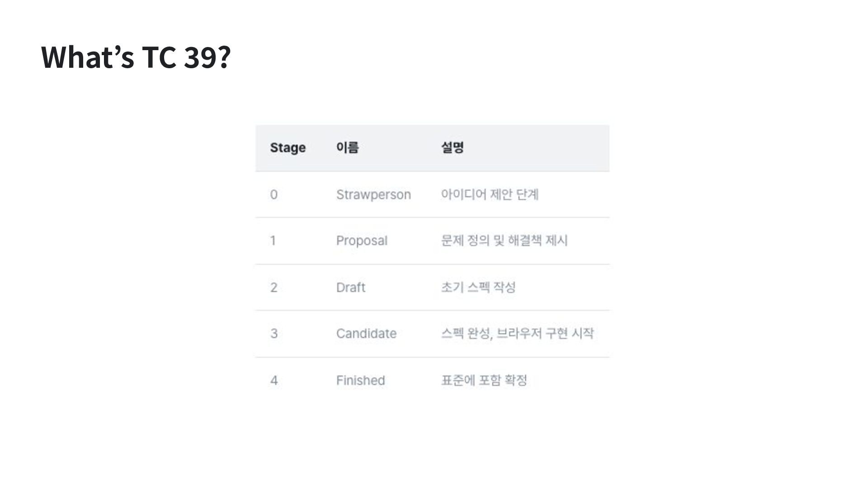Viewport: 868px width, 488px height.
Task: Click the word "What's" in the slide title
Action: (x=88, y=57)
